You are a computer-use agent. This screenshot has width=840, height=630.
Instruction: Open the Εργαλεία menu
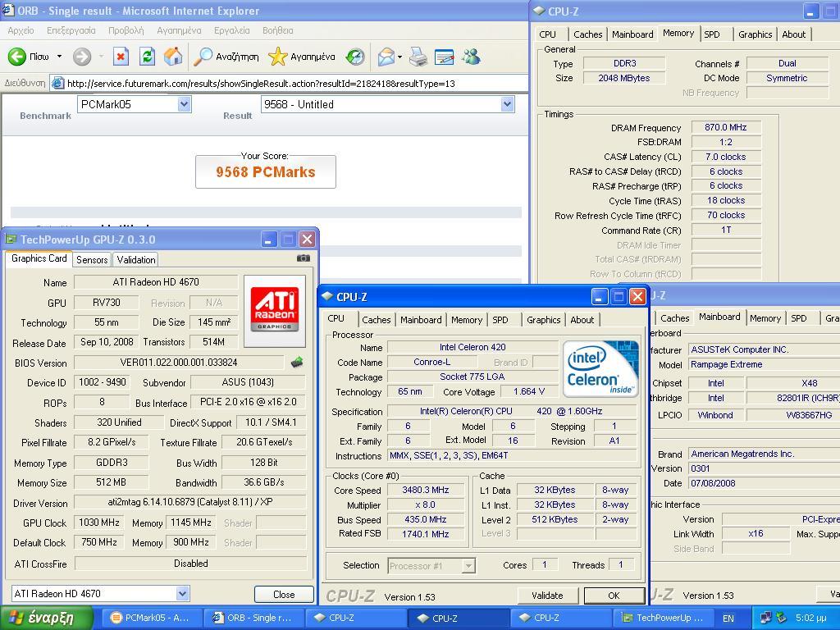coord(232,30)
